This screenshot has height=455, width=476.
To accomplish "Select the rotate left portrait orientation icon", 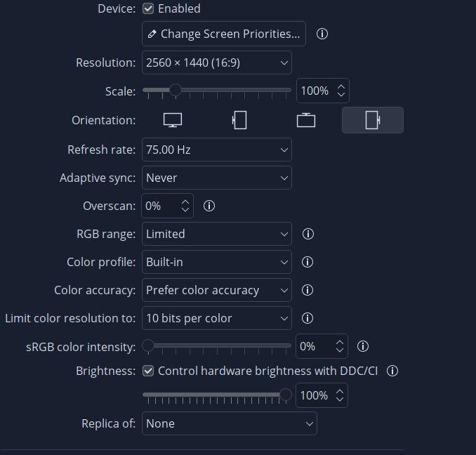I will click(239, 120).
